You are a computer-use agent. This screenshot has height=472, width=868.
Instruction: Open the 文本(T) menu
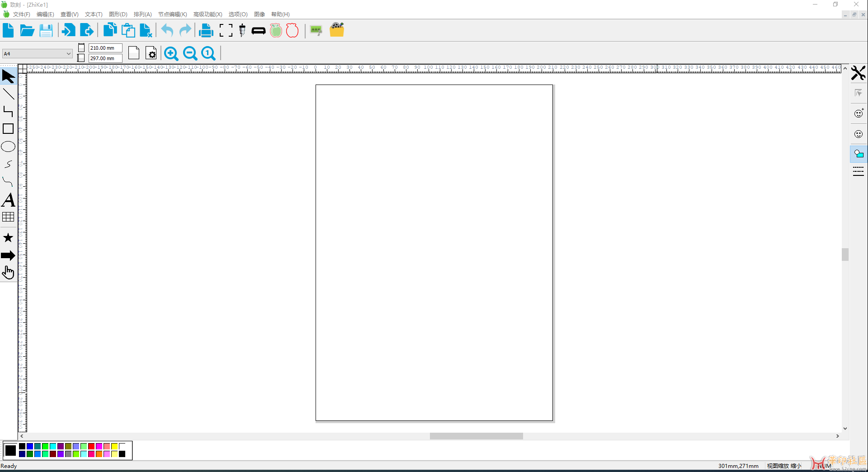(x=94, y=14)
